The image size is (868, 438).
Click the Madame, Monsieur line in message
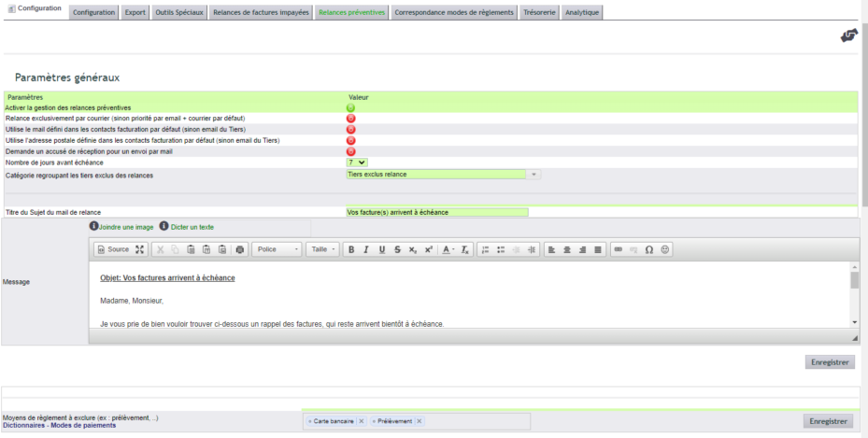click(x=132, y=301)
